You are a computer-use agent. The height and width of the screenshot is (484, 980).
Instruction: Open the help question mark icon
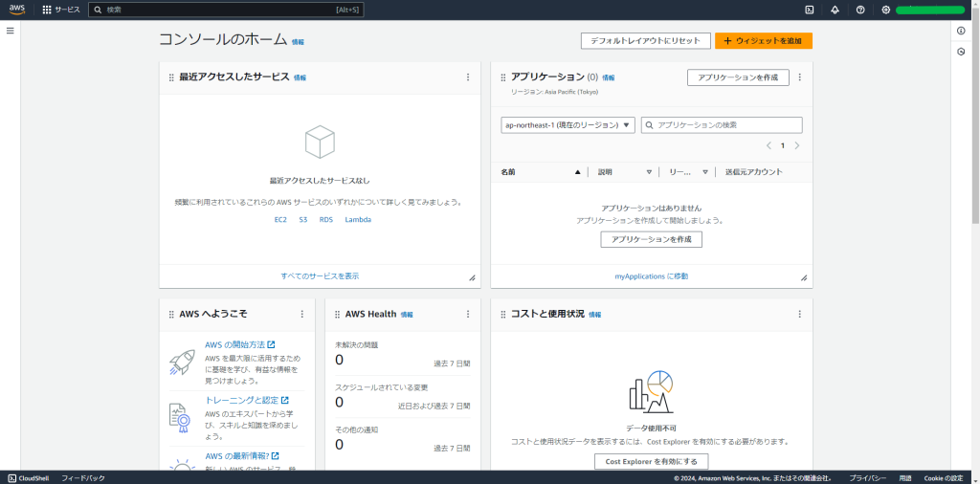tap(860, 10)
